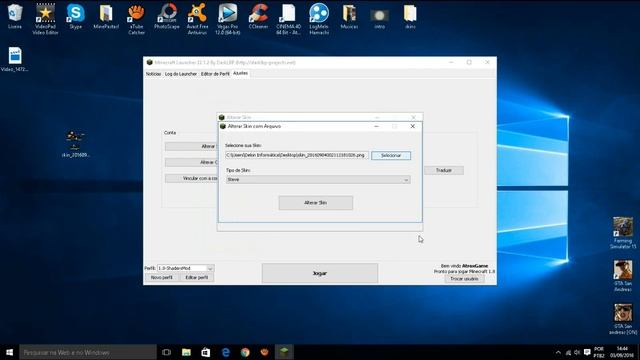
Task: Open the action center notifications icon
Action: tap(587, 352)
